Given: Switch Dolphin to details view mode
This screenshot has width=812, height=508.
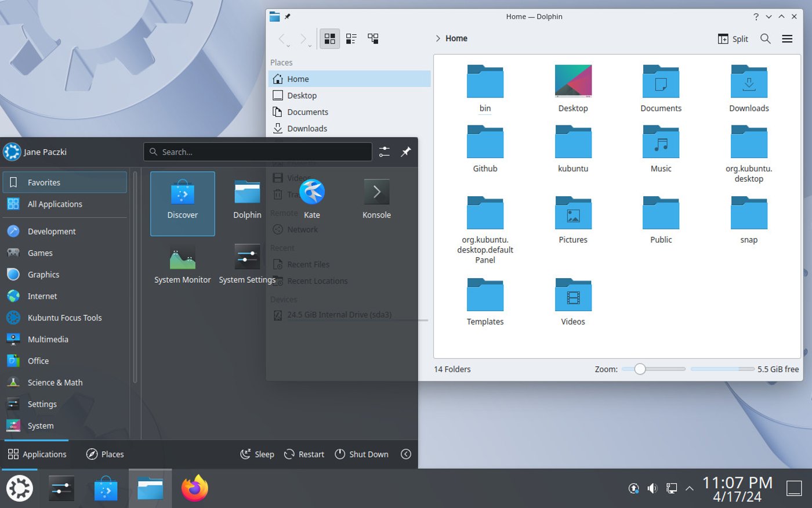Looking at the screenshot, I should point(350,38).
